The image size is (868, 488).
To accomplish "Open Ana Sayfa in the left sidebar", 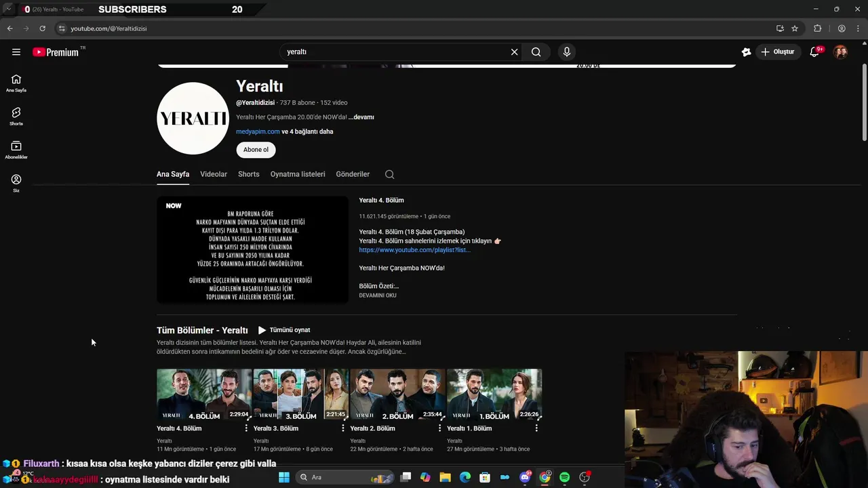I will [16, 83].
